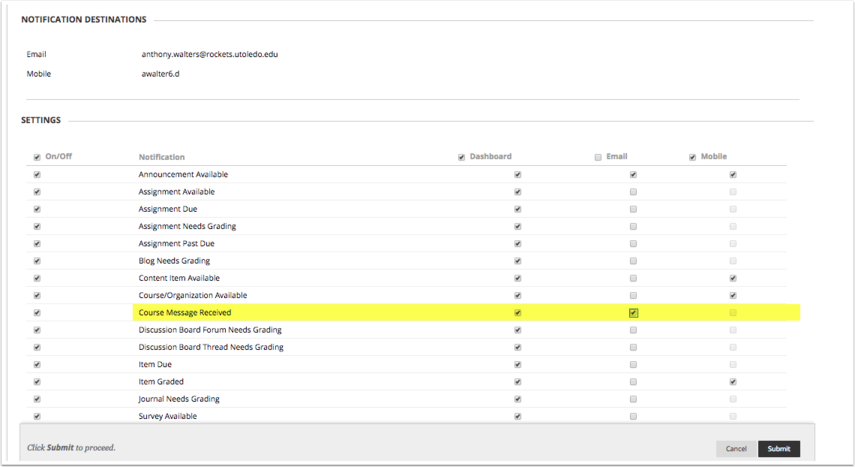
Task: Check Email for Item Due
Action: pyautogui.click(x=633, y=364)
